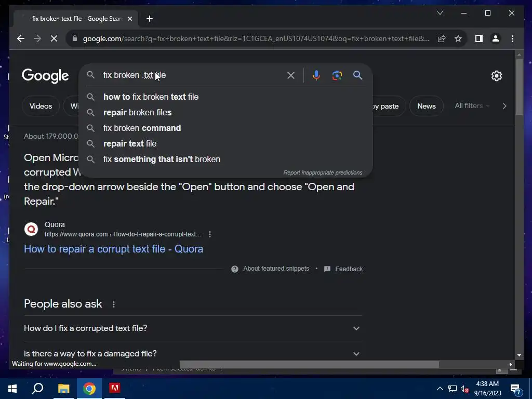Select the 'copy paste' filter chip
The height and width of the screenshot is (399, 532).
(x=389, y=106)
